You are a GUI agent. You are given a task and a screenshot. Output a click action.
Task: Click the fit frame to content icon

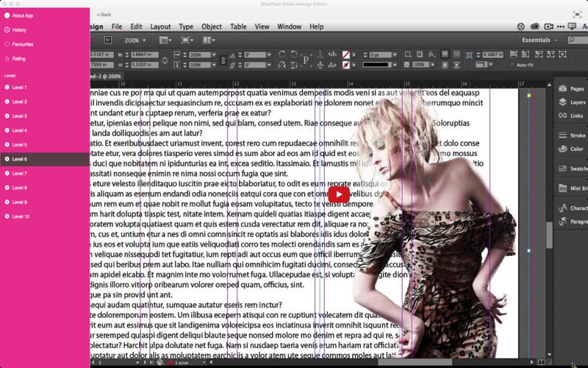coord(551,54)
